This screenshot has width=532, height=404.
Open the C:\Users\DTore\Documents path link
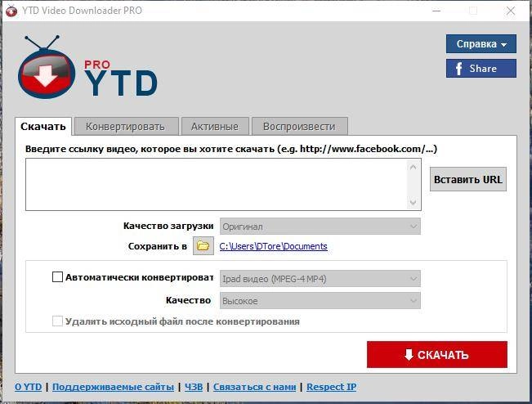pyautogui.click(x=273, y=246)
